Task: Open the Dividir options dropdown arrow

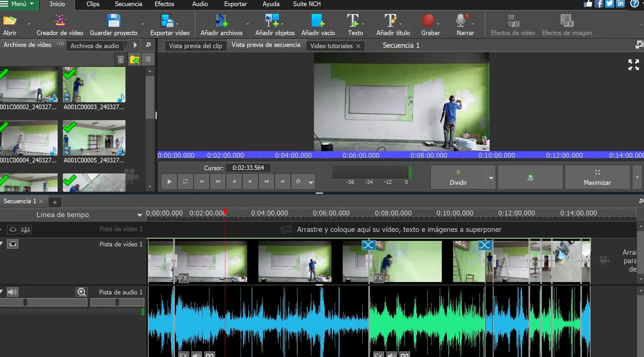Action: coord(491,178)
